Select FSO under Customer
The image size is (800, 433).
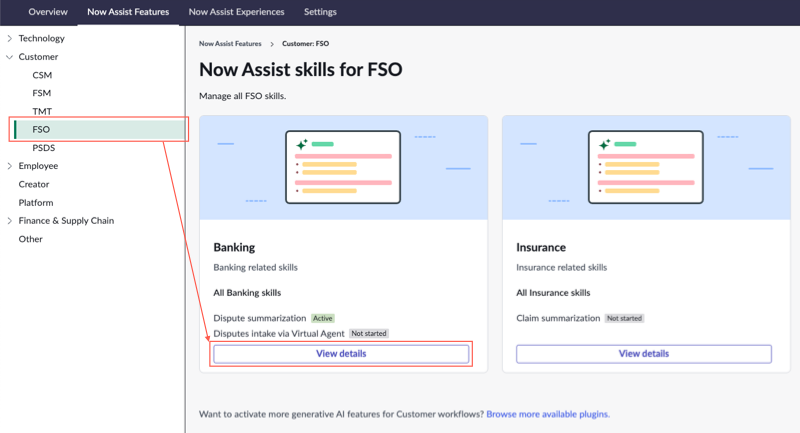pos(99,130)
